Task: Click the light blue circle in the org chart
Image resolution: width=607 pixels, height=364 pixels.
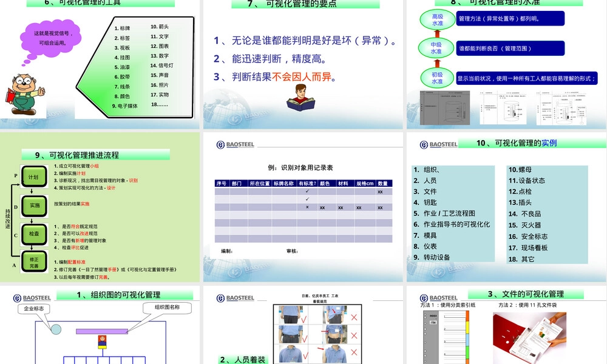Action: (56, 329)
